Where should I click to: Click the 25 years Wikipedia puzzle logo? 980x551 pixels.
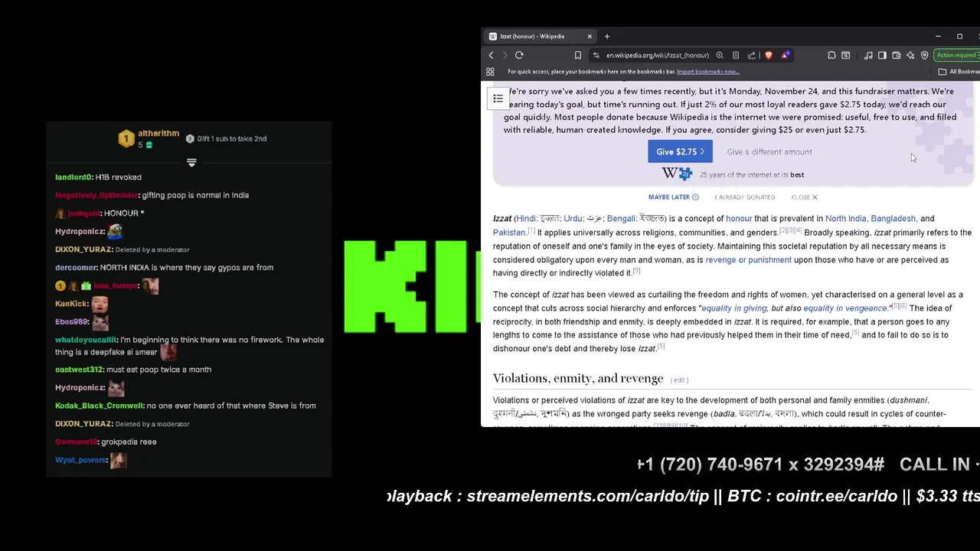[x=677, y=174]
